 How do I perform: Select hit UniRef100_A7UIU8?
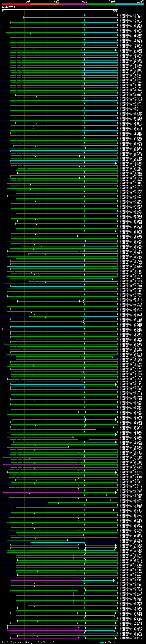click(x=131, y=70)
